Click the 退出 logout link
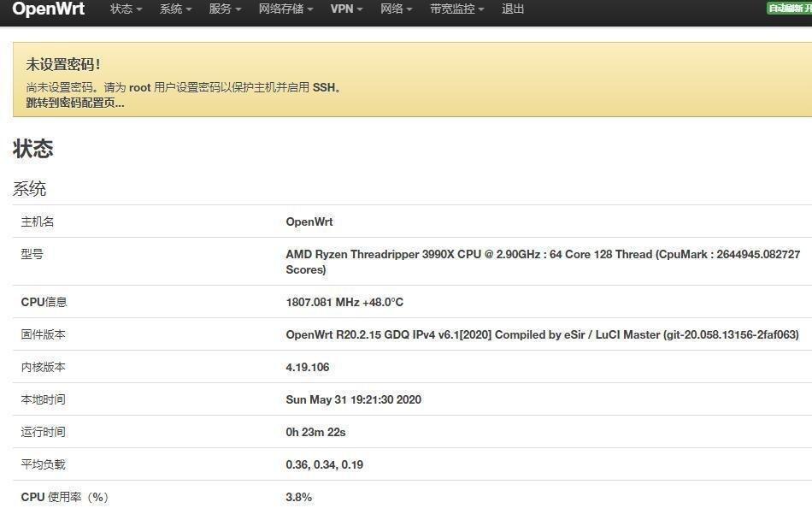This screenshot has width=812, height=508. pos(513,9)
